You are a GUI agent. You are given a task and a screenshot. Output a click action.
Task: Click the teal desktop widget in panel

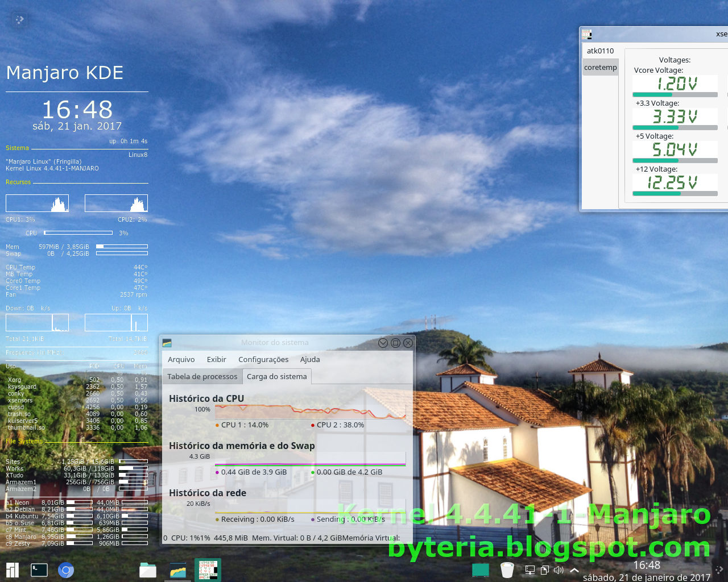pos(481,570)
